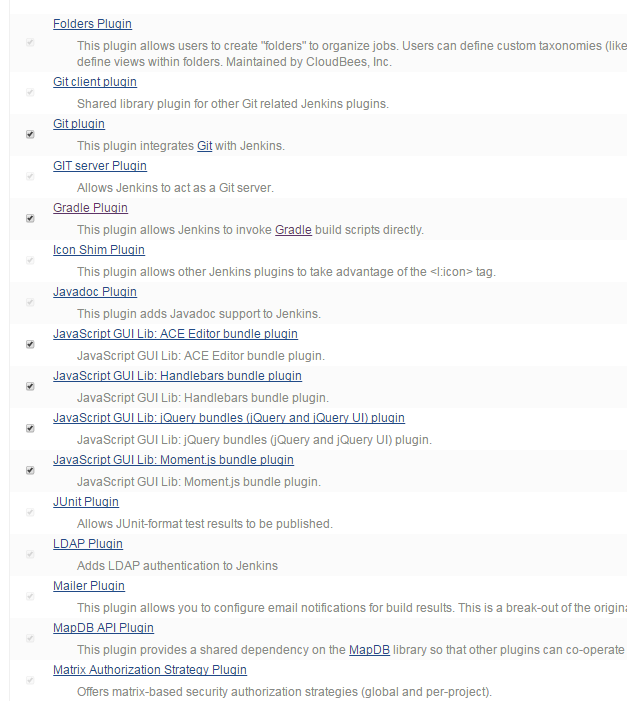The image size is (627, 701).
Task: Open the Icon Shim Plugin link
Action: [99, 250]
